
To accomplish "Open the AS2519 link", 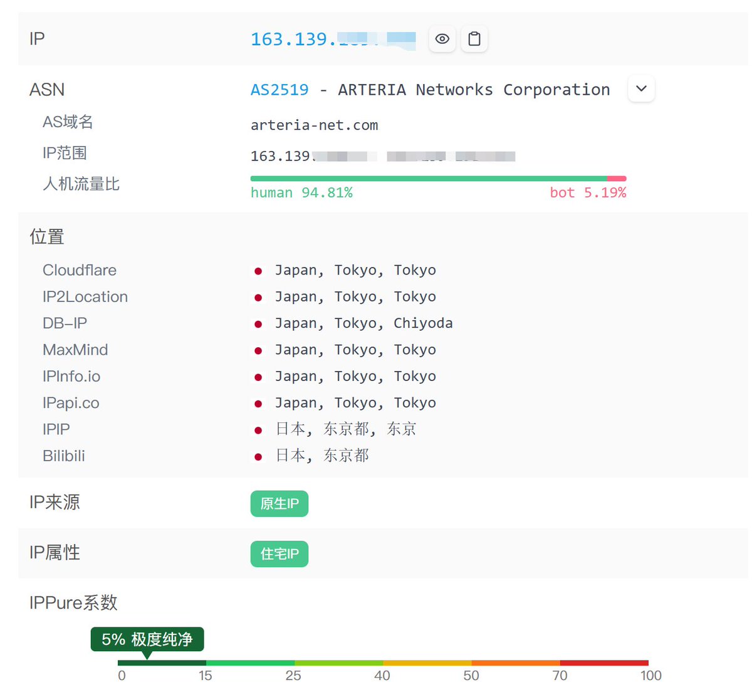I will [x=279, y=90].
